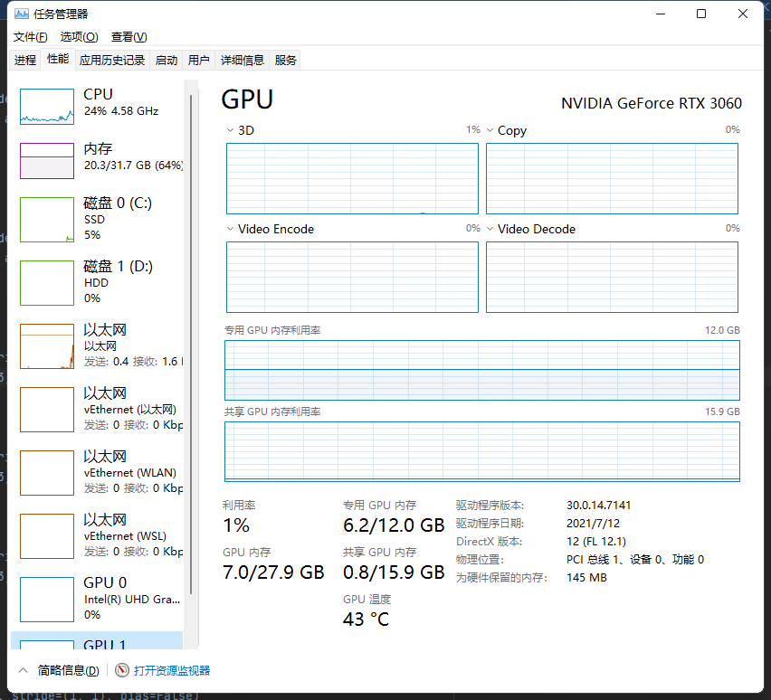
Task: Select GPU 0 Intel UHD graph thumbnail
Action: (x=47, y=600)
